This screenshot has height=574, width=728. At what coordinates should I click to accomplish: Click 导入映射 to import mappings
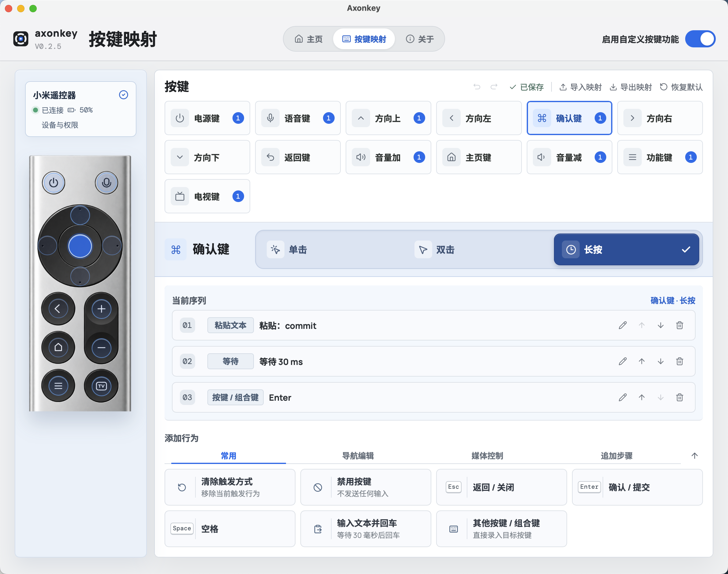[x=580, y=87]
